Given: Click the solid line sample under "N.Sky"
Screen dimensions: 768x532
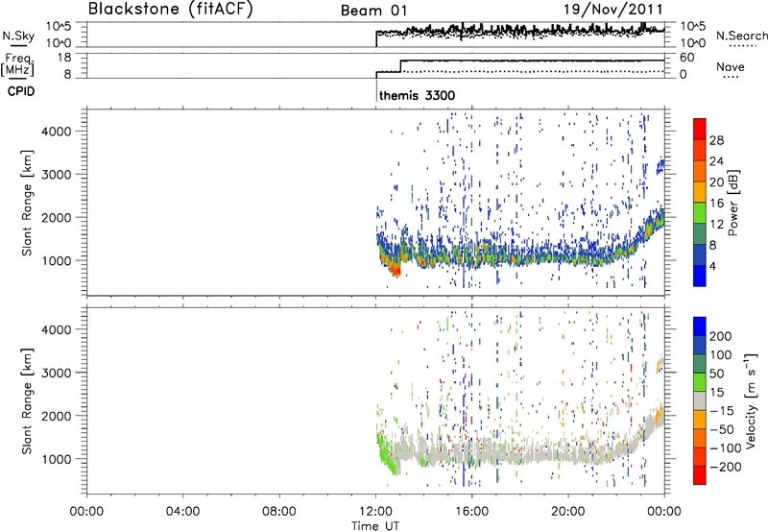Looking at the screenshot, I should [18, 46].
